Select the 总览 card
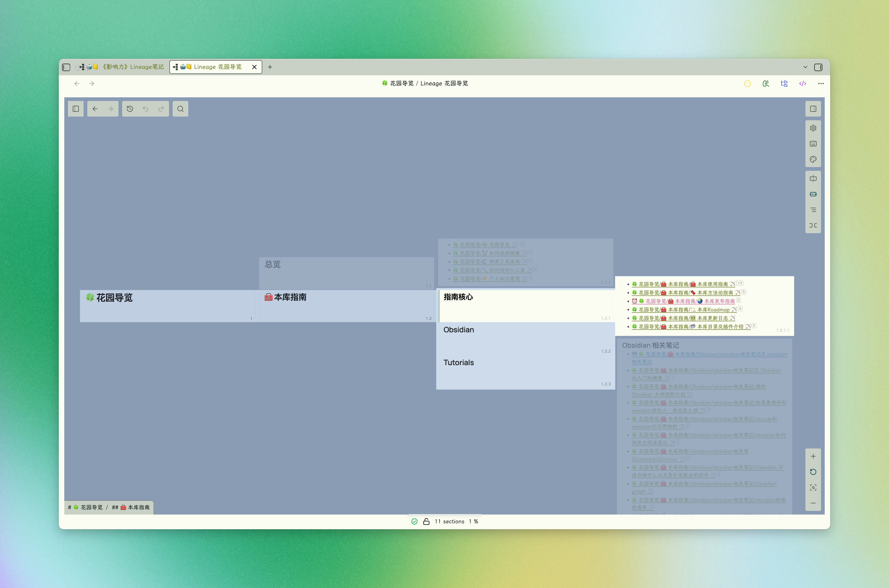Screen dimensions: 889x588 [x=347, y=273]
